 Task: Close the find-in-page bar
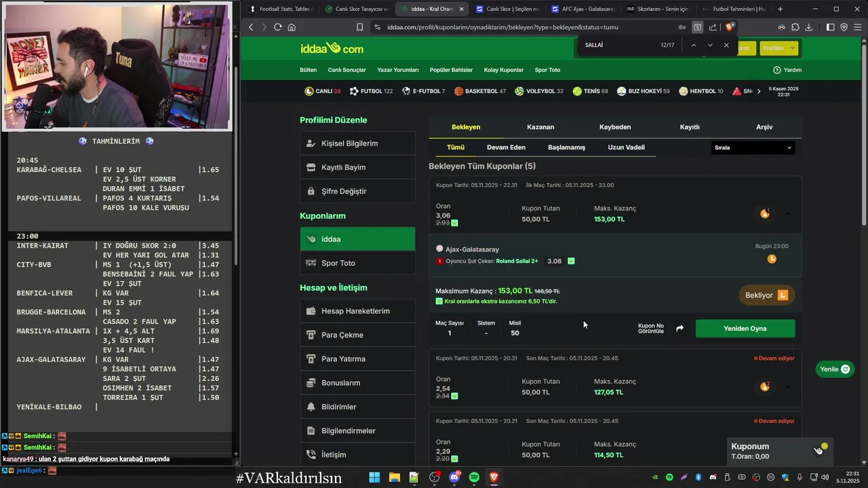(726, 45)
